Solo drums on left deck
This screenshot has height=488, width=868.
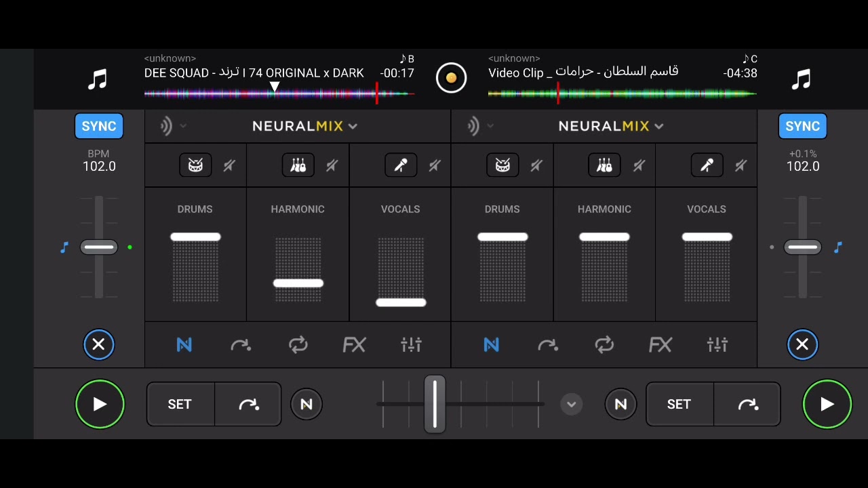(195, 165)
